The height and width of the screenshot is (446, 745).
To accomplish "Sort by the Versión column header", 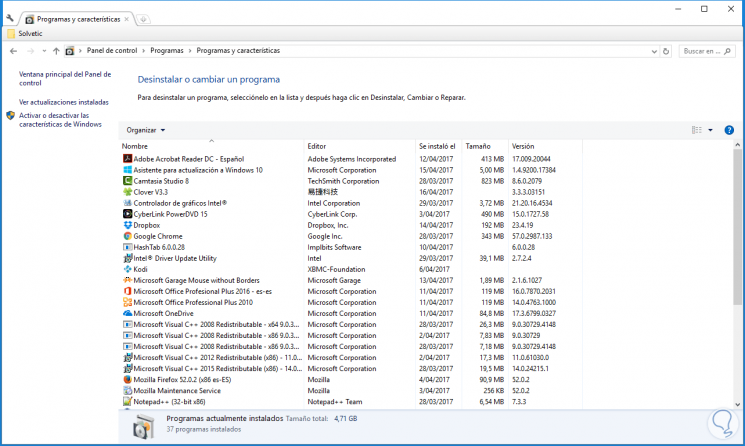I will click(x=545, y=146).
